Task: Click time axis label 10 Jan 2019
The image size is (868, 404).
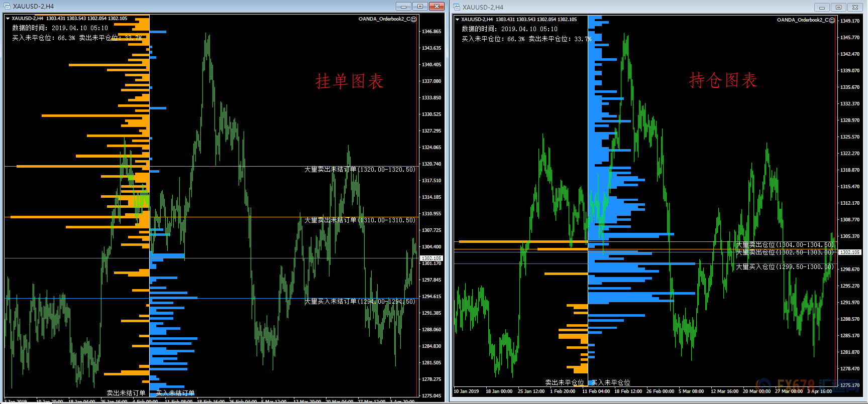Action: 466,391
